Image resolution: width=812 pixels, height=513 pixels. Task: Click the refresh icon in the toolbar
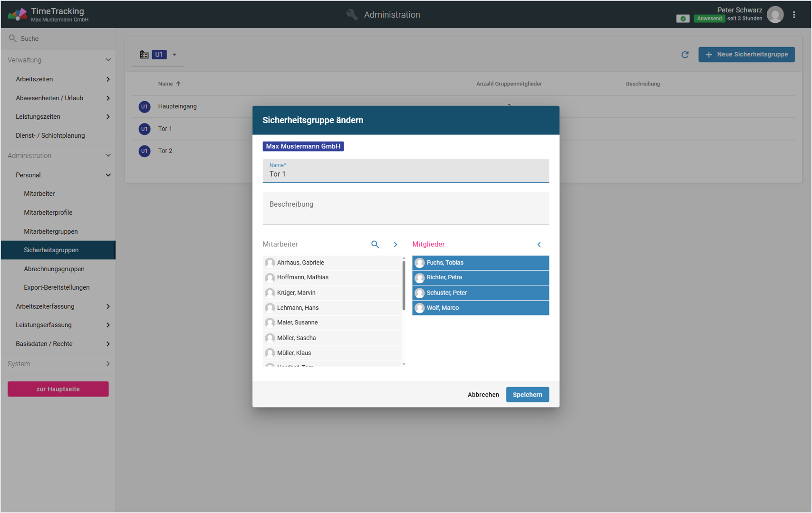tap(685, 55)
